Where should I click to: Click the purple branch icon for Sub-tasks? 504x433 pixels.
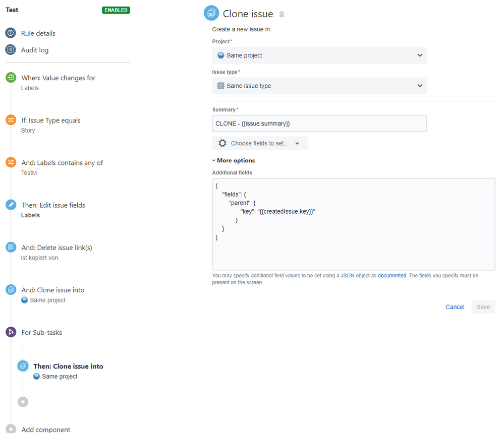11,332
